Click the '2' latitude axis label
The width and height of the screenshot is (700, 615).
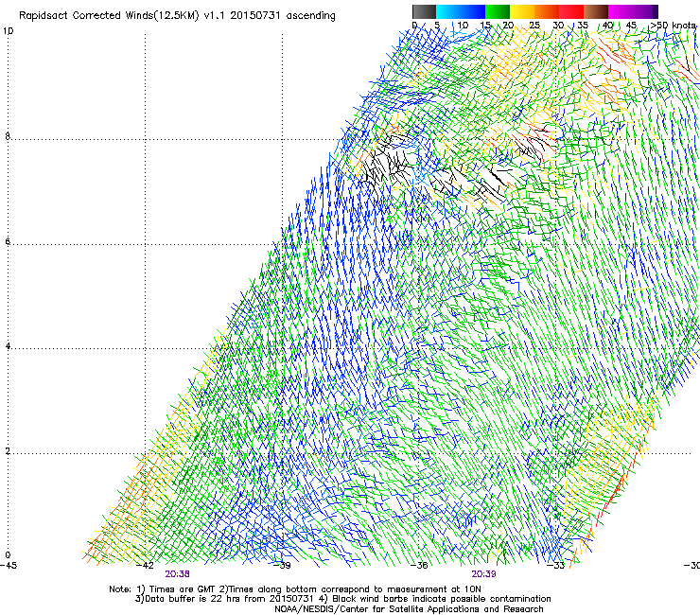pos(8,451)
